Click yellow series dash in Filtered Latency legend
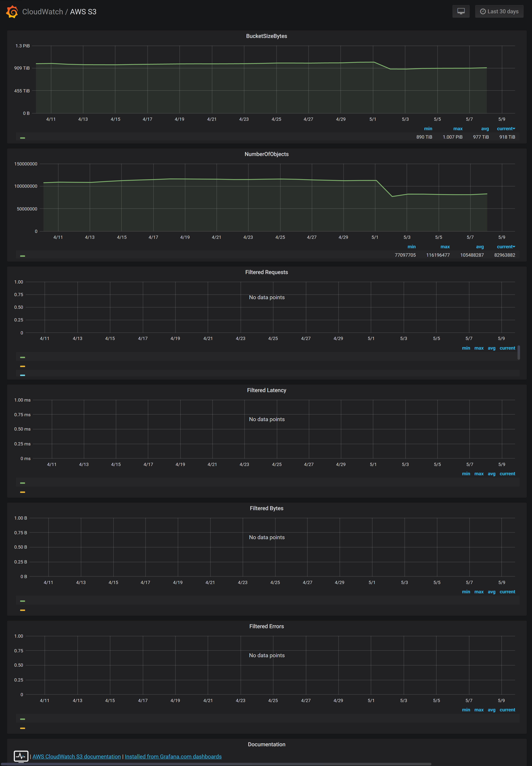 [x=23, y=492]
